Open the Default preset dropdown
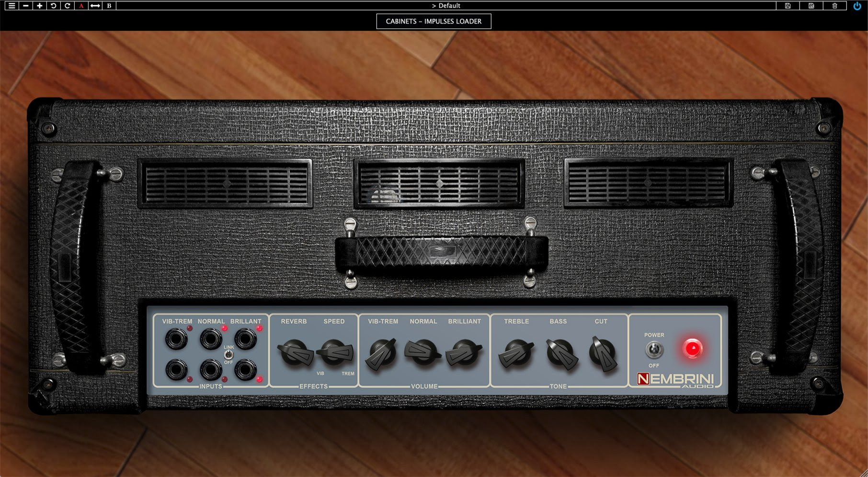The image size is (868, 477). pos(446,6)
